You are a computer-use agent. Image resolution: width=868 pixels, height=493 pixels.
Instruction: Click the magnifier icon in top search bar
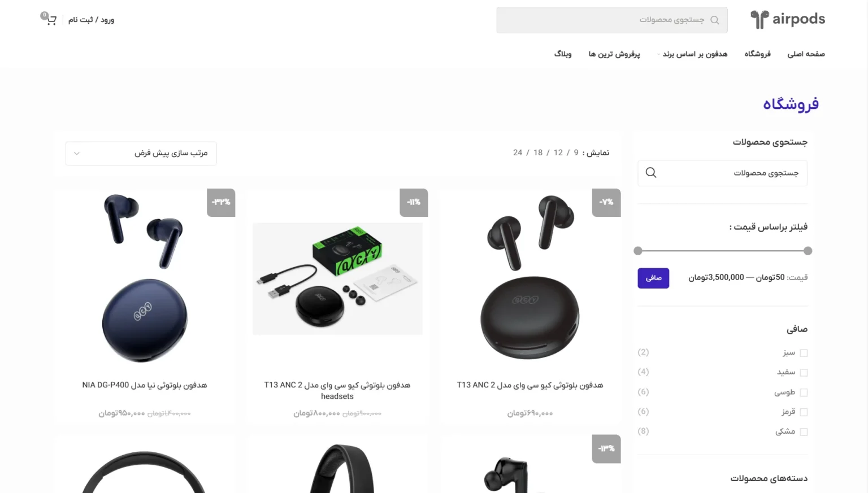pyautogui.click(x=715, y=20)
